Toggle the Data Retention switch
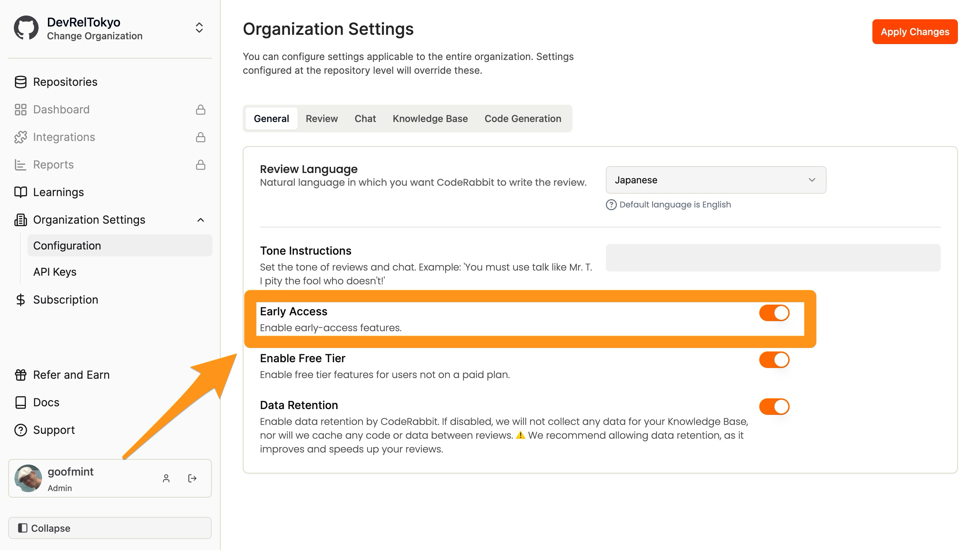 (x=774, y=406)
